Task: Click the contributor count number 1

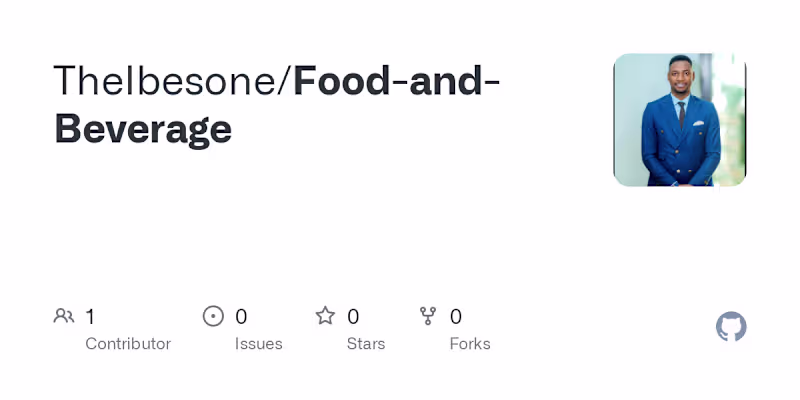Action: tap(90, 317)
